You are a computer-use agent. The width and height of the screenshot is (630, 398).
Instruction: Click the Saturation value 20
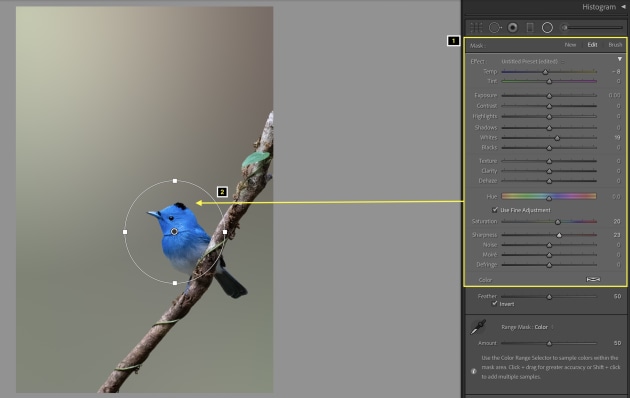coord(617,221)
